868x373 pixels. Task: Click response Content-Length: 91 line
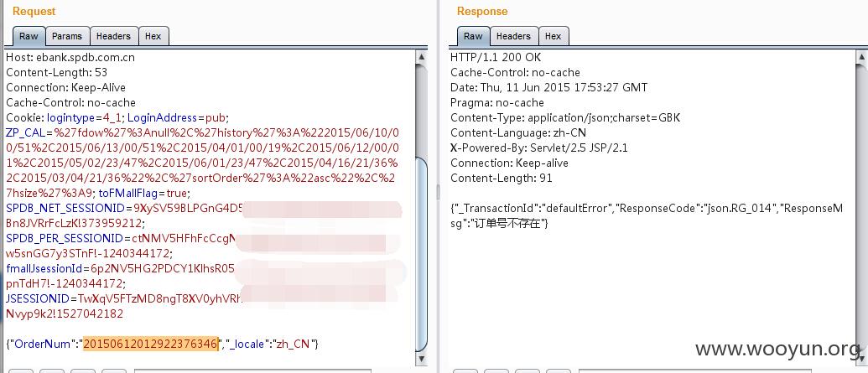[x=501, y=179]
